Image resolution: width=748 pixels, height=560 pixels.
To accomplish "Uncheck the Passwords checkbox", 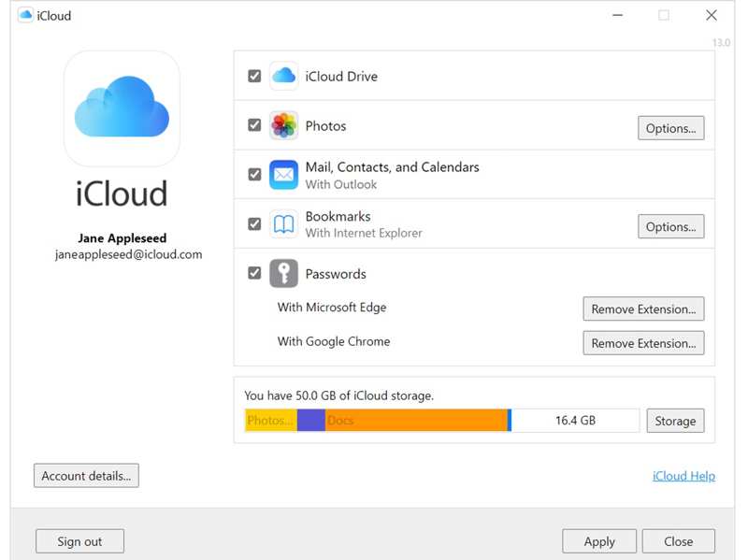I will 254,273.
